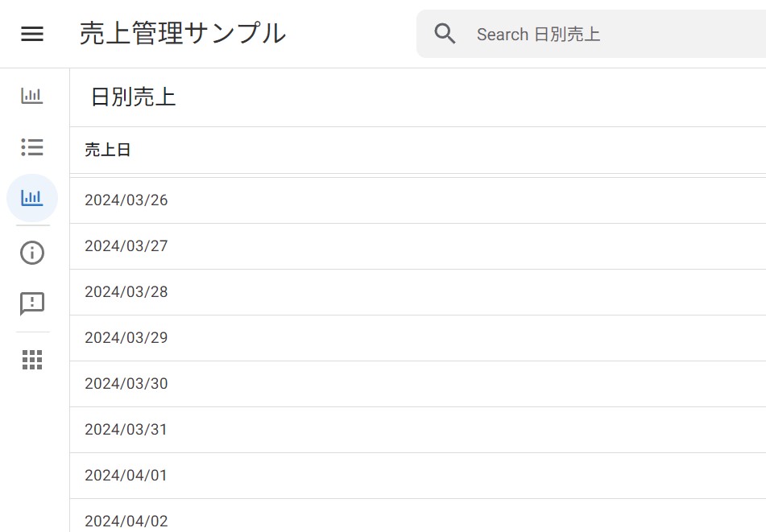Click the 日別売上 view heading

[133, 97]
